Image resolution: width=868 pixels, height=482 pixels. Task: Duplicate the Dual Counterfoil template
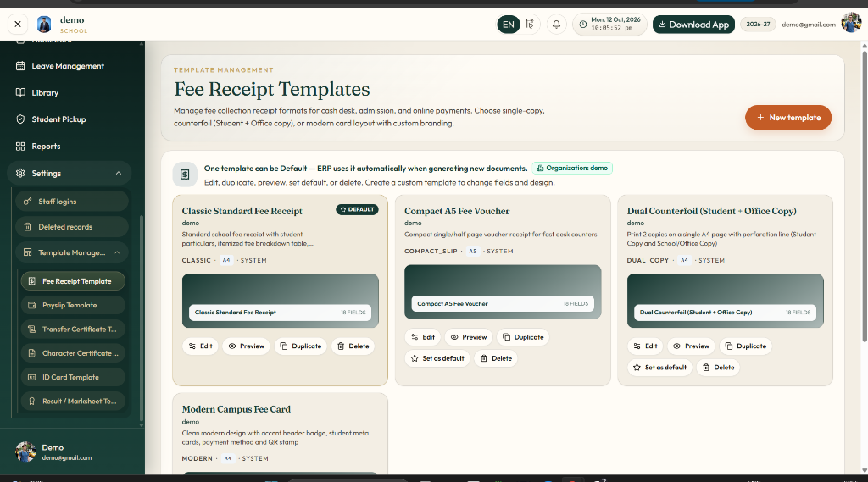point(746,346)
